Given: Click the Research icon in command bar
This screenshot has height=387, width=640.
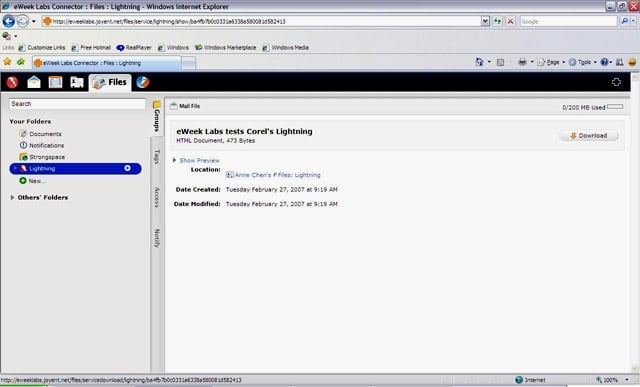Looking at the screenshot, I should [x=620, y=62].
